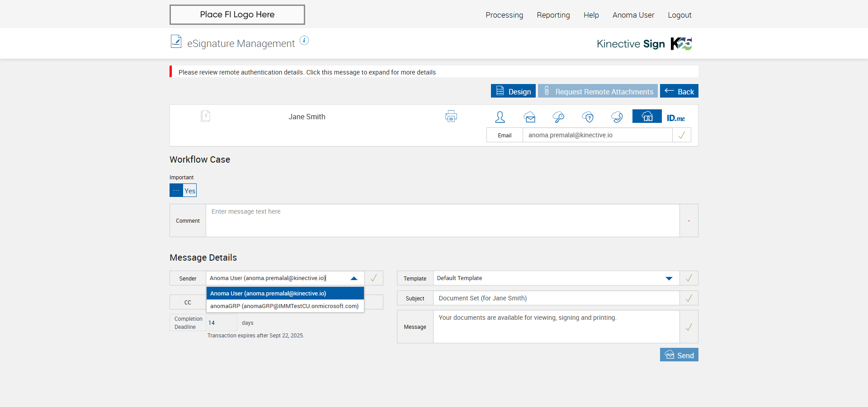868x407 pixels.
Task: Click the printer icon for Jane Smith
Action: point(451,117)
